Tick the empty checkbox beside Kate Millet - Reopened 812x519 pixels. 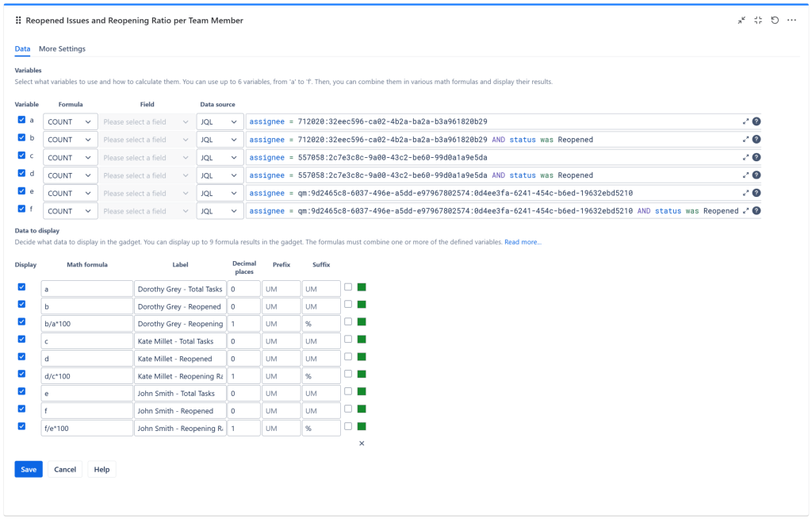(x=348, y=357)
